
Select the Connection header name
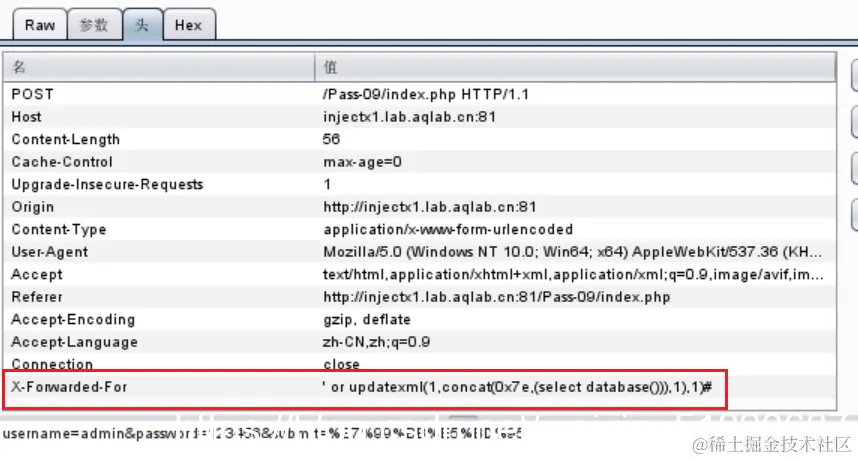pos(52,364)
